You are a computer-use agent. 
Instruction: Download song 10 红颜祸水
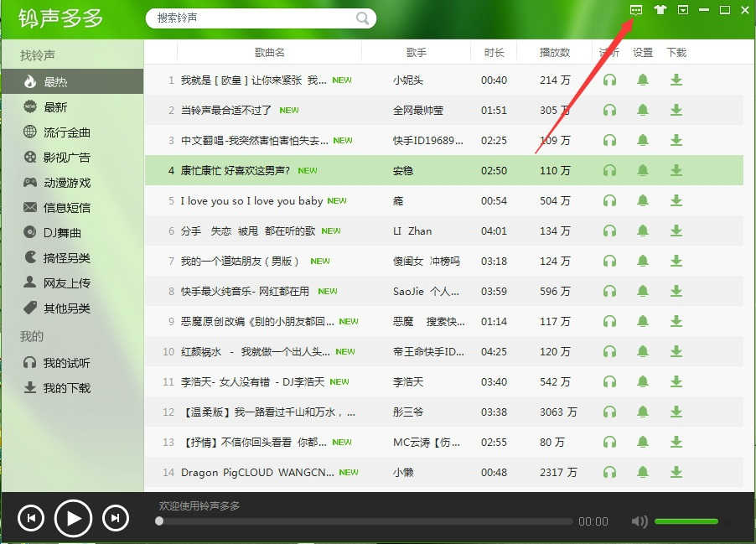tap(676, 351)
